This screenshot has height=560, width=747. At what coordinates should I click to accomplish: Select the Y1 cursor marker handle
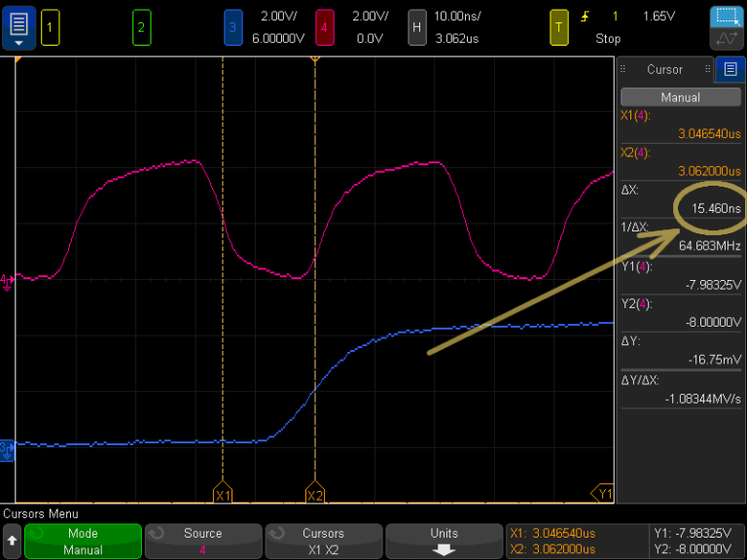(603, 493)
